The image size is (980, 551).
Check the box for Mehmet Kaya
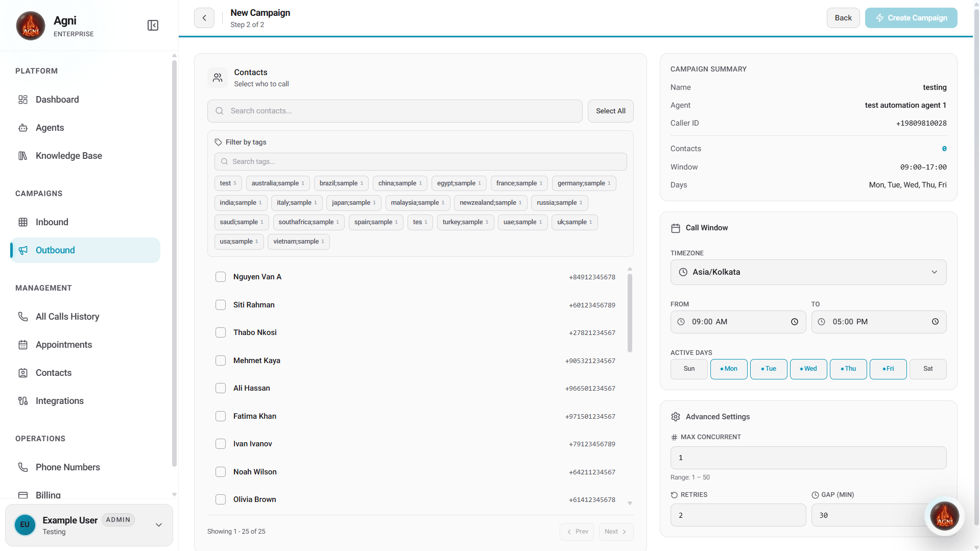(221, 361)
